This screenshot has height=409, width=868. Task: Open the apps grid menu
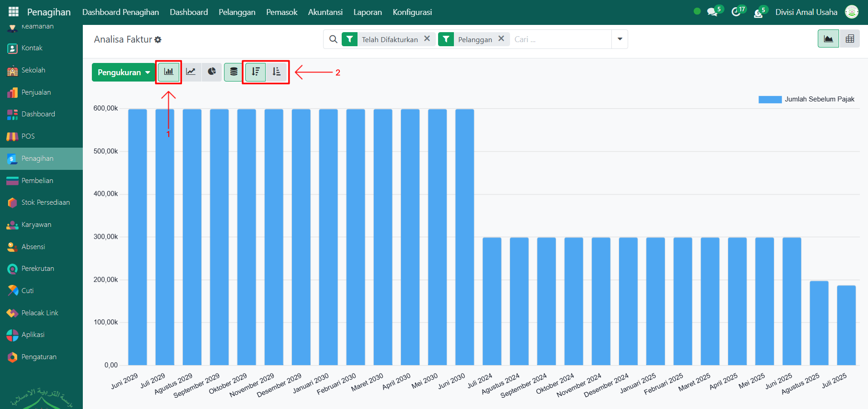14,12
